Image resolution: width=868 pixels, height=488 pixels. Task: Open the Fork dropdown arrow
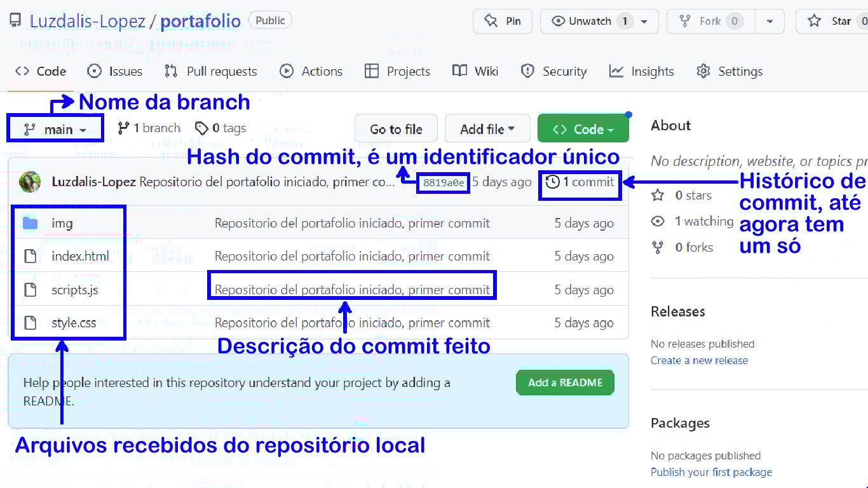(770, 22)
